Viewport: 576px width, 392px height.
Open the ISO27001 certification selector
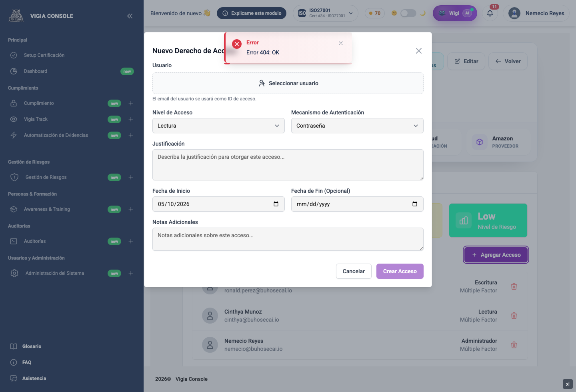click(x=326, y=13)
